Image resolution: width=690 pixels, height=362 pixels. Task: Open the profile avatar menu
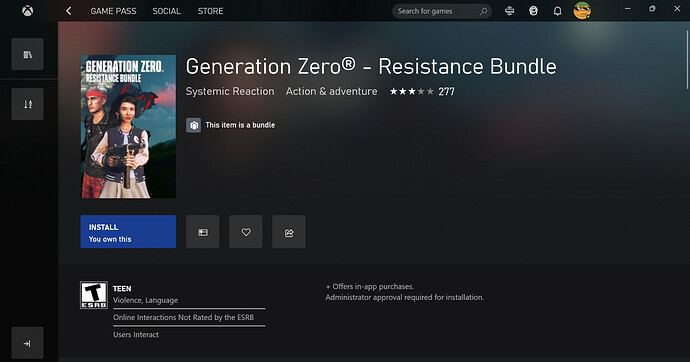point(582,11)
